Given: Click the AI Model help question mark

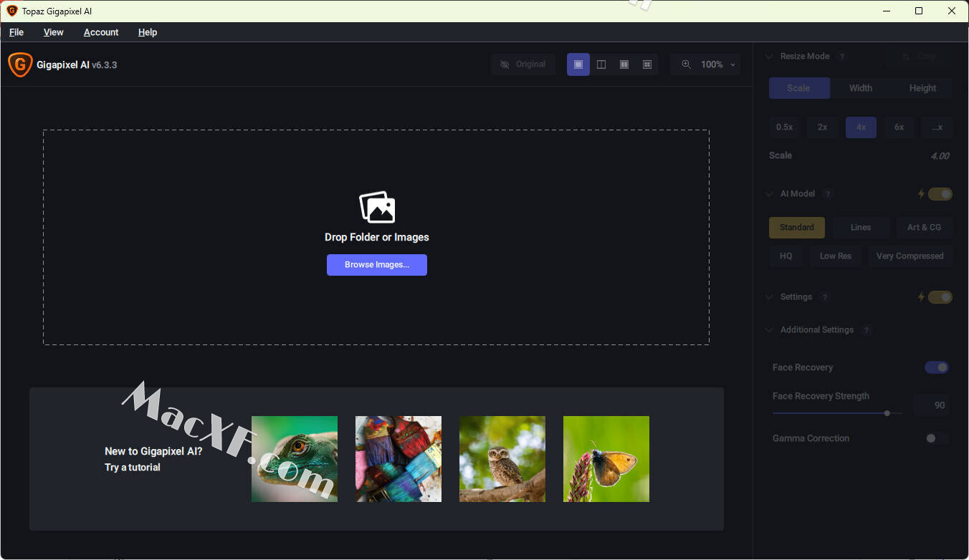Looking at the screenshot, I should (x=828, y=194).
